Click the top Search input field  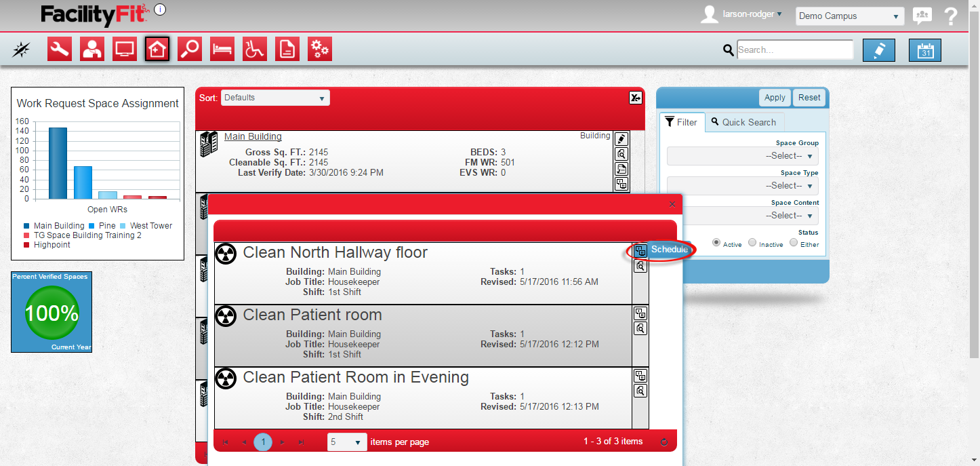[794, 50]
